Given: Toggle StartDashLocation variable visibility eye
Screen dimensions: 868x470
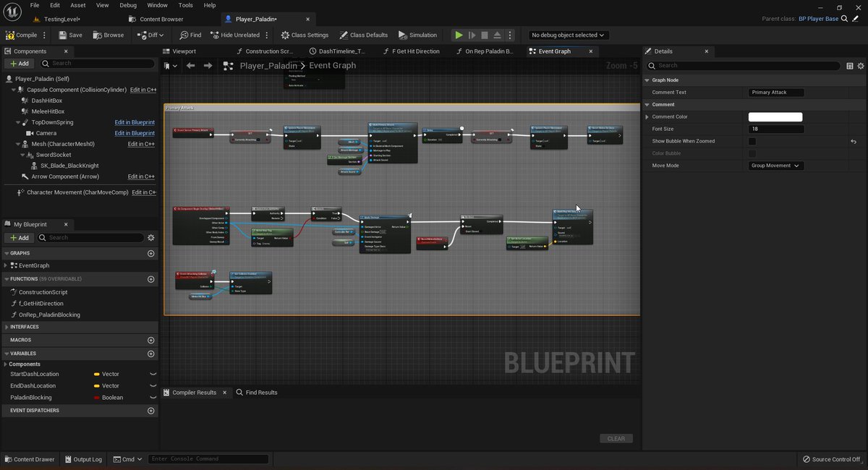Looking at the screenshot, I should pos(153,374).
